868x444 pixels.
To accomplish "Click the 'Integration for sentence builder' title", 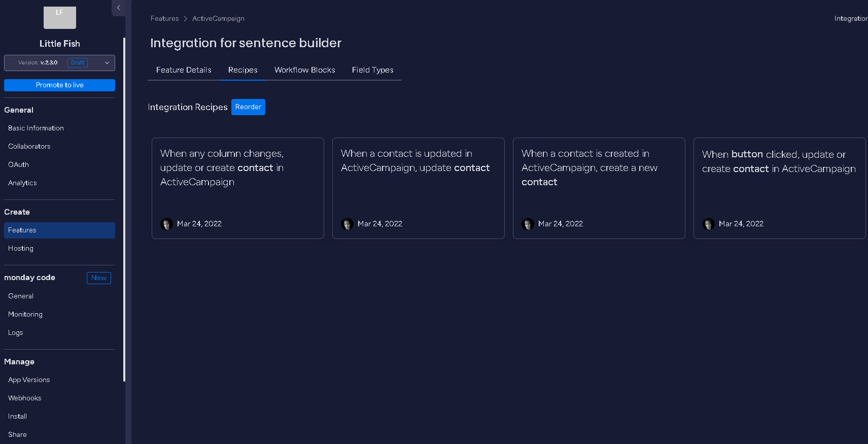I will tap(246, 43).
